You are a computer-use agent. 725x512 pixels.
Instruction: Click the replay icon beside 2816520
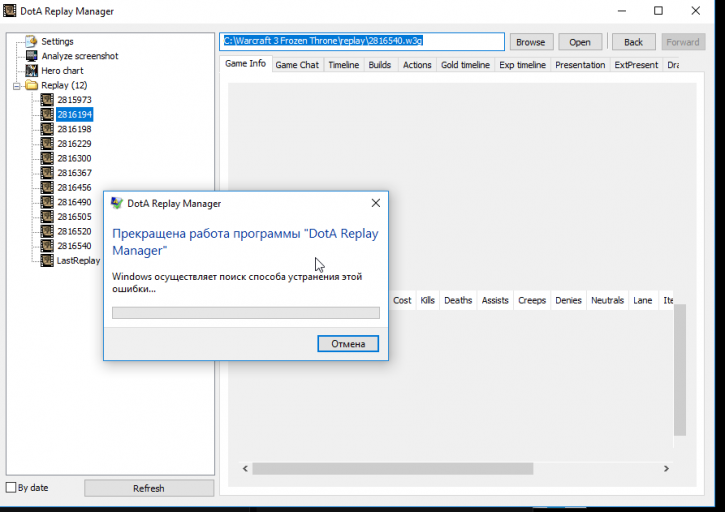click(x=47, y=231)
